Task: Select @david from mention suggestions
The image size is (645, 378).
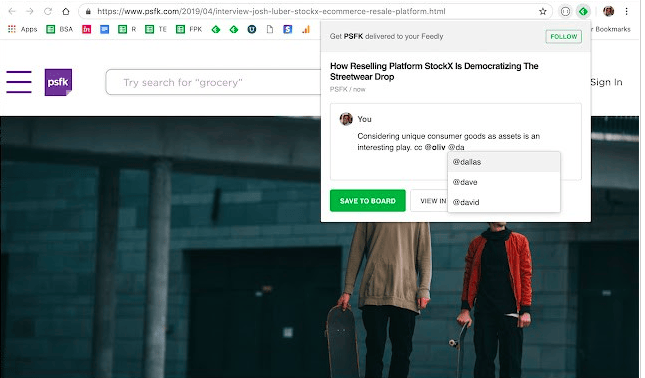Action: pos(503,202)
